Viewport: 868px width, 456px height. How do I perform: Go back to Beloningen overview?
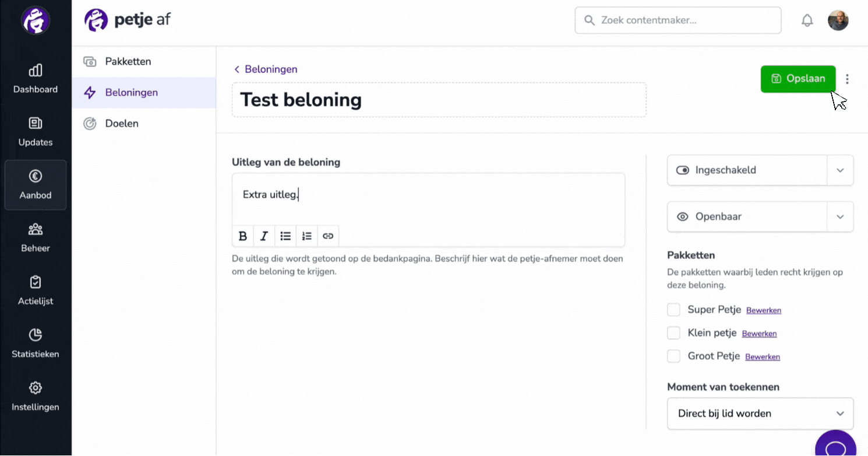point(266,69)
